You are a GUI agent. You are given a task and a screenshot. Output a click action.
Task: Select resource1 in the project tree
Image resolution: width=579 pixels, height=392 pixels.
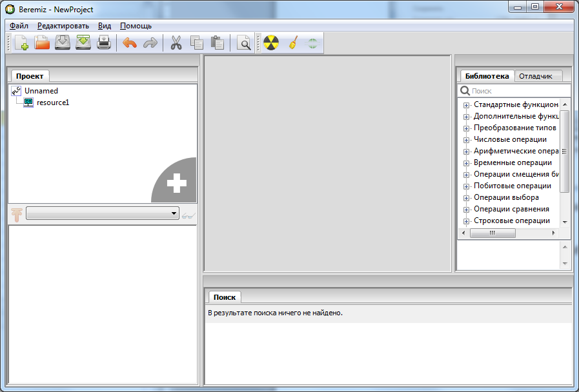click(52, 103)
